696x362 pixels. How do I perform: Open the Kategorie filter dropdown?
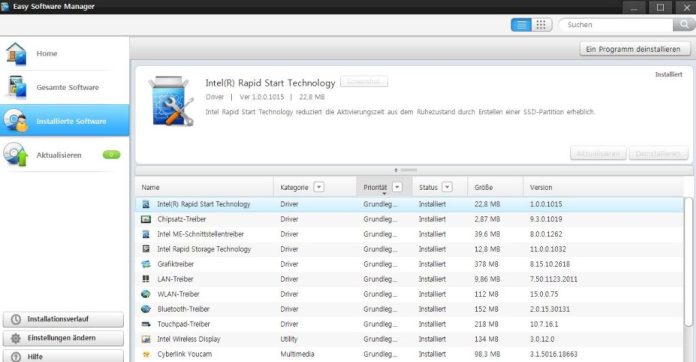coord(319,187)
